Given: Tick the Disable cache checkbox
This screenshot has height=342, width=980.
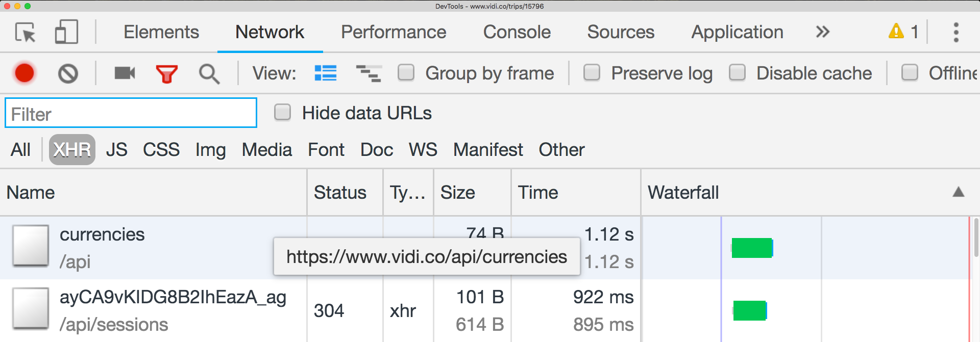Looking at the screenshot, I should point(738,73).
